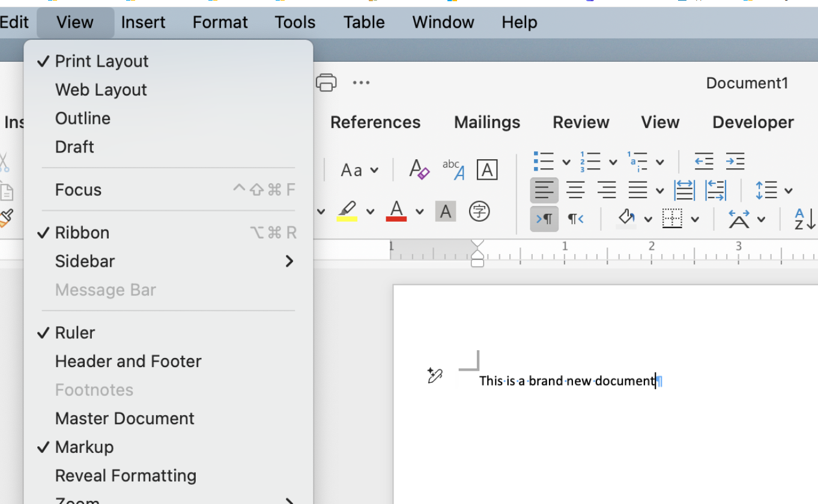Click the Clear All Formatting icon

coord(419,170)
